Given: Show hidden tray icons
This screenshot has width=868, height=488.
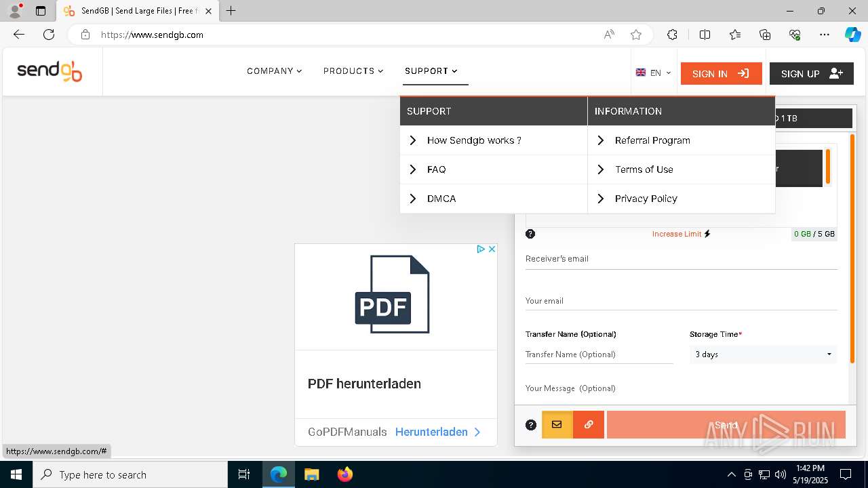Looking at the screenshot, I should tap(731, 474).
